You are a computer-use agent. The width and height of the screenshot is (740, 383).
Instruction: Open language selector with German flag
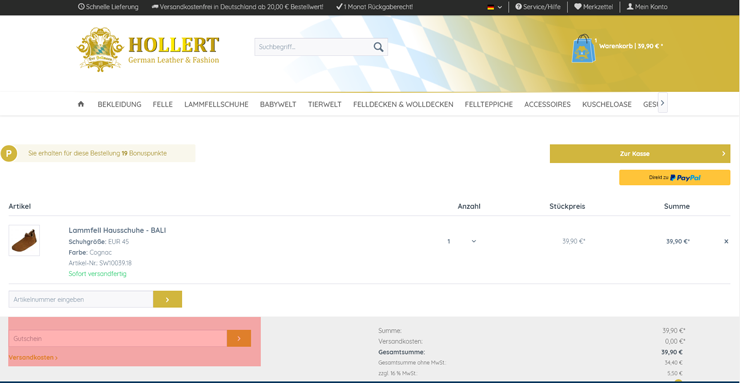pyautogui.click(x=495, y=7)
